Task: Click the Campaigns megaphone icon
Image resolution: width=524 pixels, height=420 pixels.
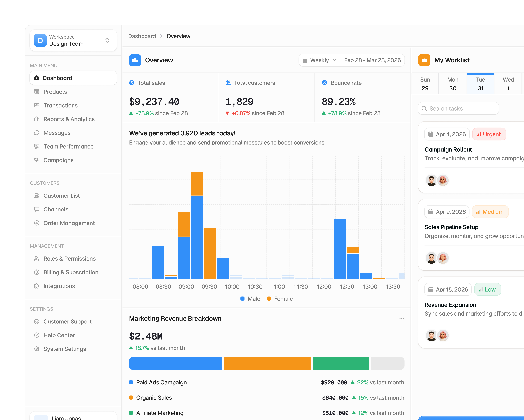Action: 37,160
